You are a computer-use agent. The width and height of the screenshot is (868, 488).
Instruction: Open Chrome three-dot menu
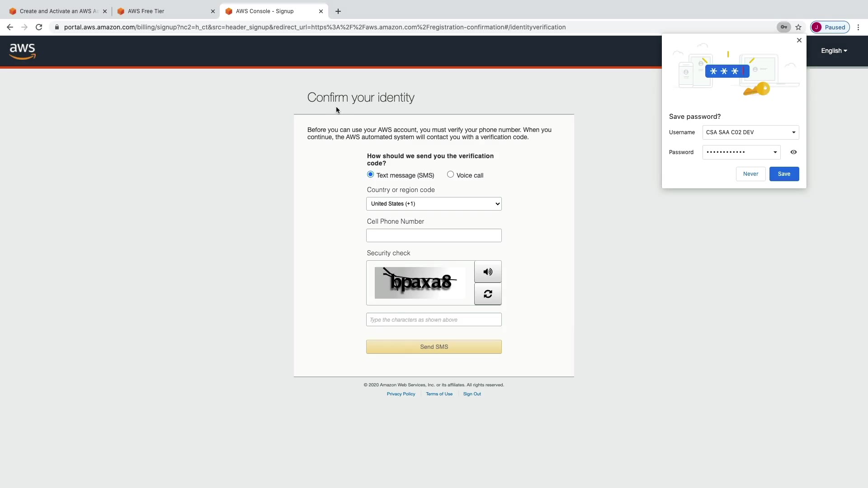pos(858,27)
